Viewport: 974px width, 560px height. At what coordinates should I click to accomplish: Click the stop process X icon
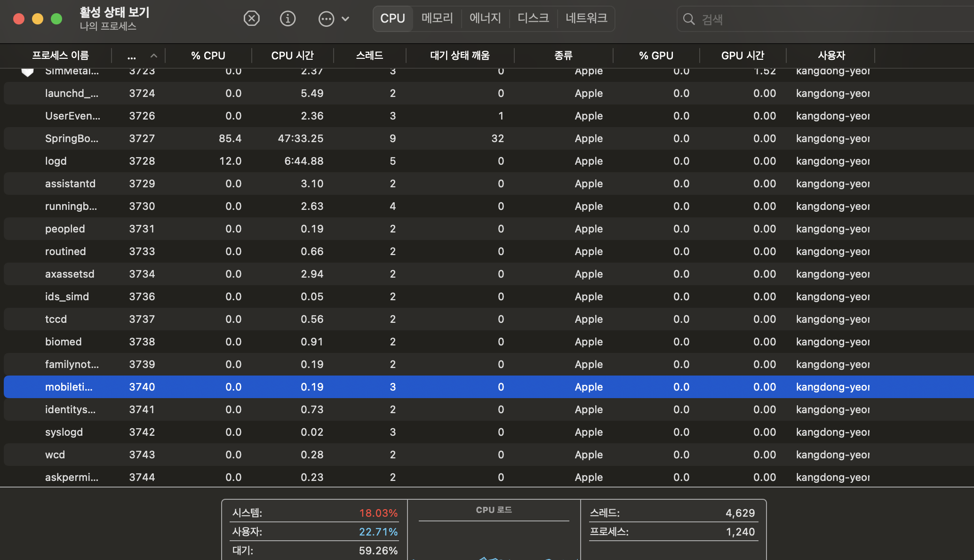click(252, 19)
